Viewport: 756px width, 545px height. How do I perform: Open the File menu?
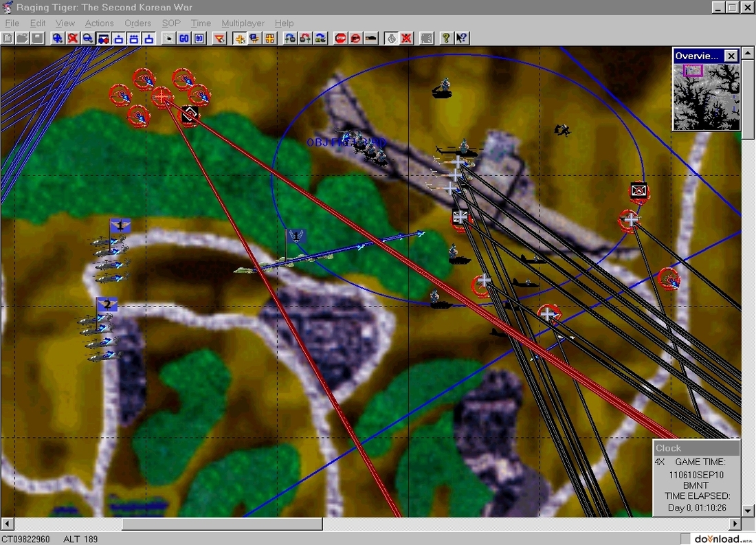pyautogui.click(x=12, y=23)
